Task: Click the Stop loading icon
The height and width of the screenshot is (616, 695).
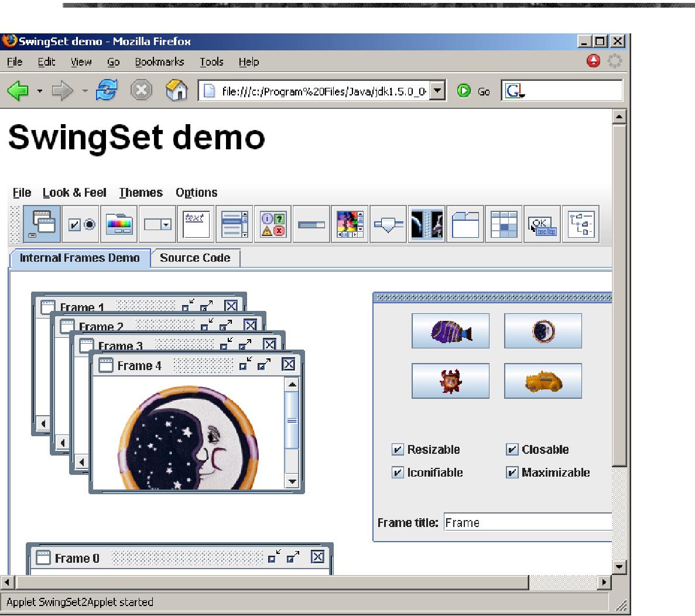Action: pos(141,90)
